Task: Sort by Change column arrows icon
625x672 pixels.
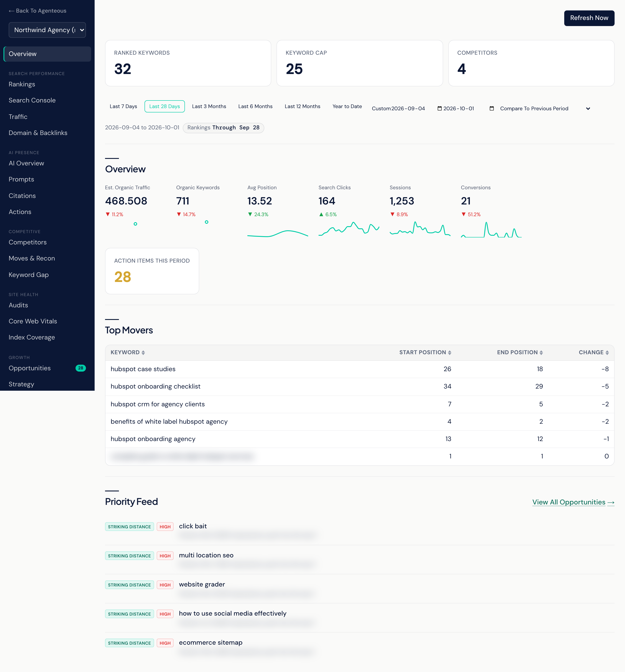Action: [x=607, y=352]
